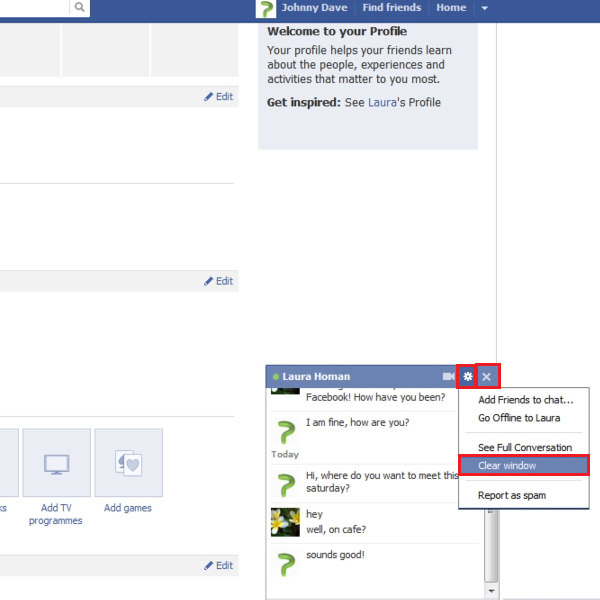
Task: Click the search input field
Action: click(x=34, y=7)
